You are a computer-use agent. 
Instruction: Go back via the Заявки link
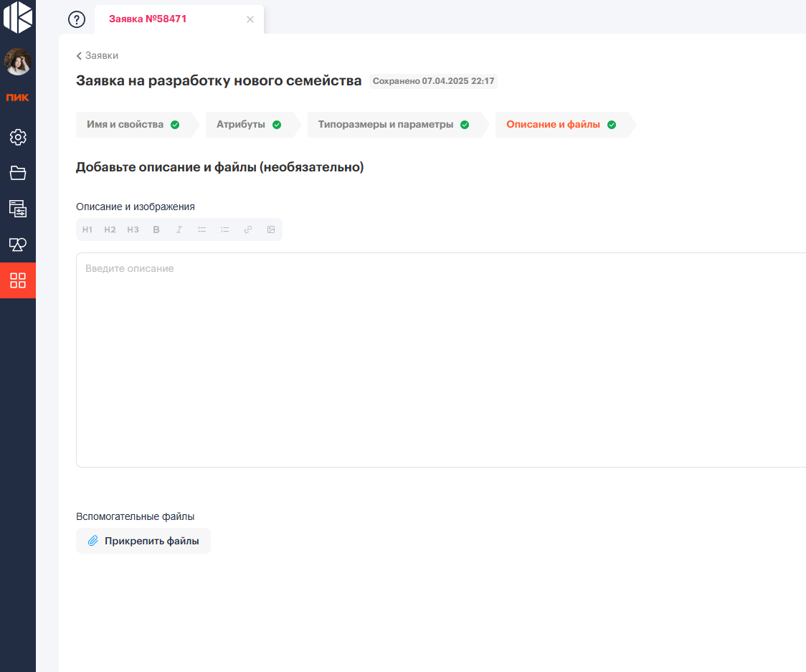click(x=98, y=55)
